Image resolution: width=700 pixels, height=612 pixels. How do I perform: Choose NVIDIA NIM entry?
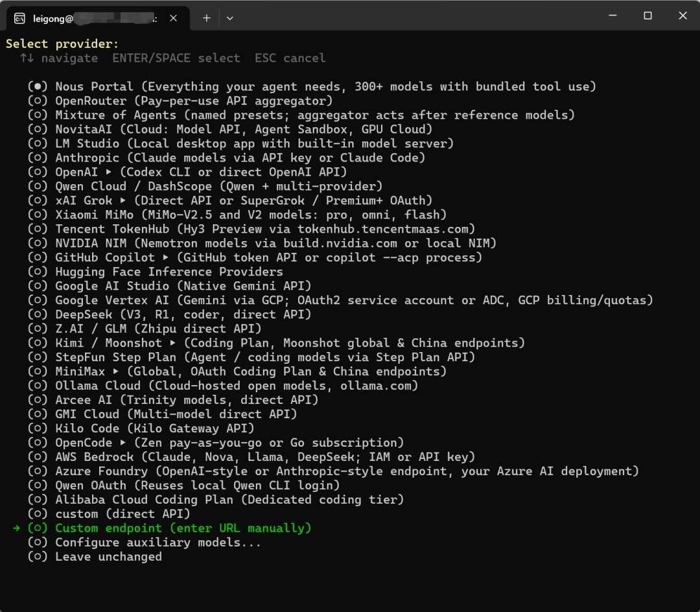pyautogui.click(x=262, y=244)
